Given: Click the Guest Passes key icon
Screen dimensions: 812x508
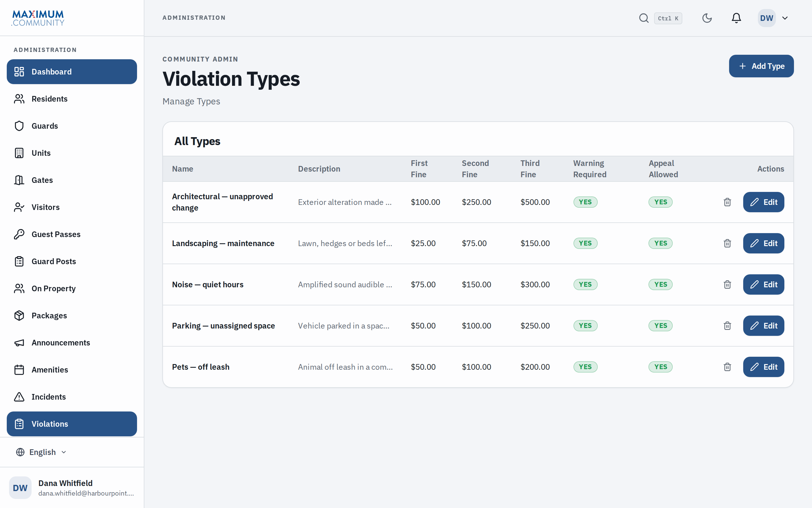Looking at the screenshot, I should point(19,234).
